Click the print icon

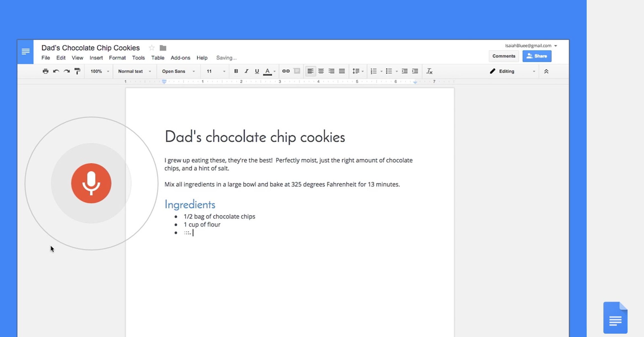(46, 71)
